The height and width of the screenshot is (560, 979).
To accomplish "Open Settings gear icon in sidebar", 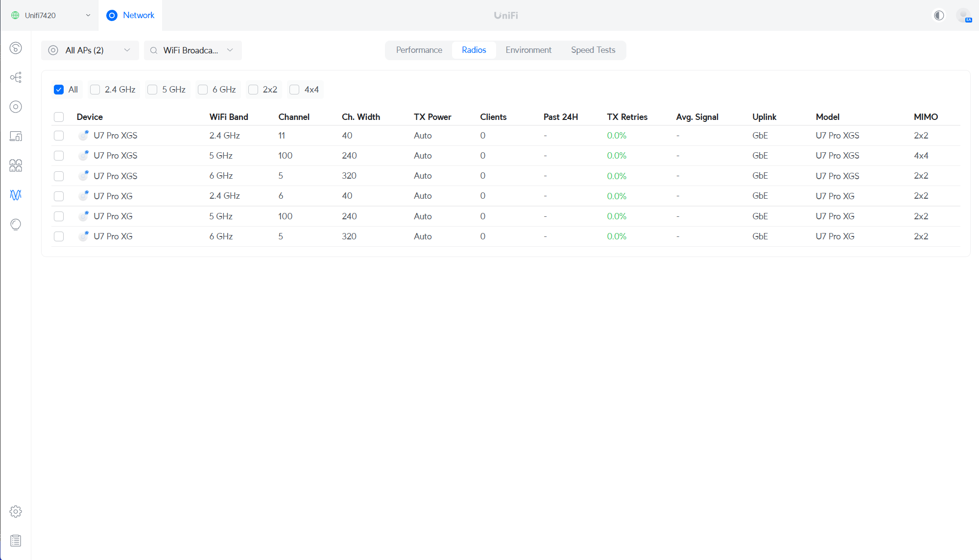I will coord(16,512).
